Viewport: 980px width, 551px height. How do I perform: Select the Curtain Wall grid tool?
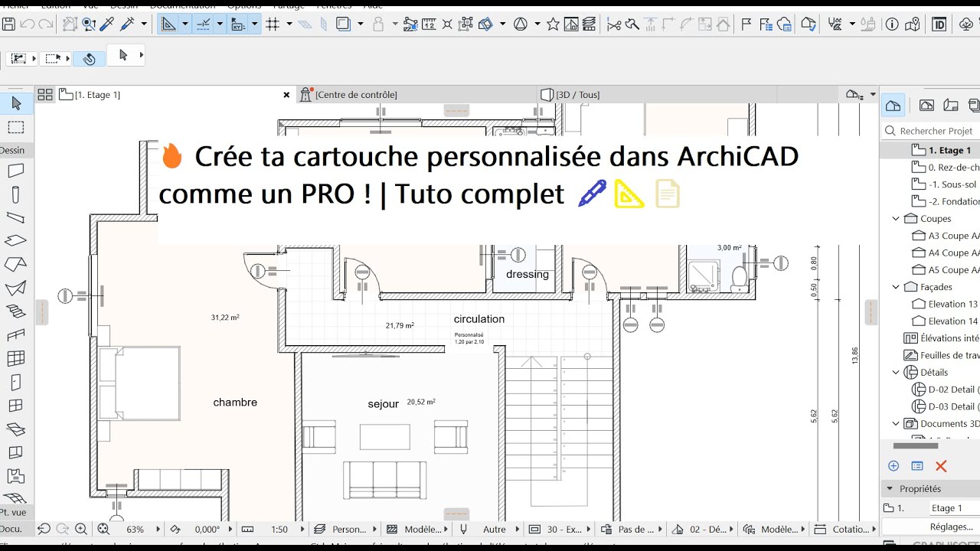coord(16,358)
